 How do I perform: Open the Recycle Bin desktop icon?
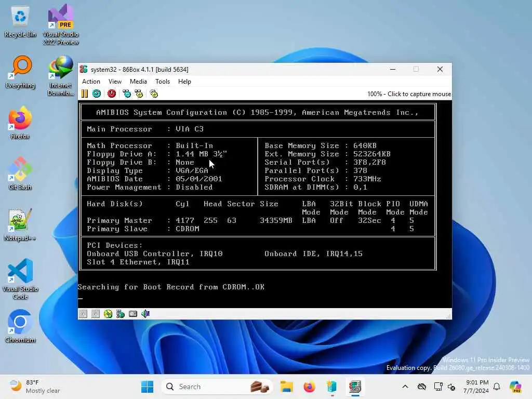(x=20, y=22)
